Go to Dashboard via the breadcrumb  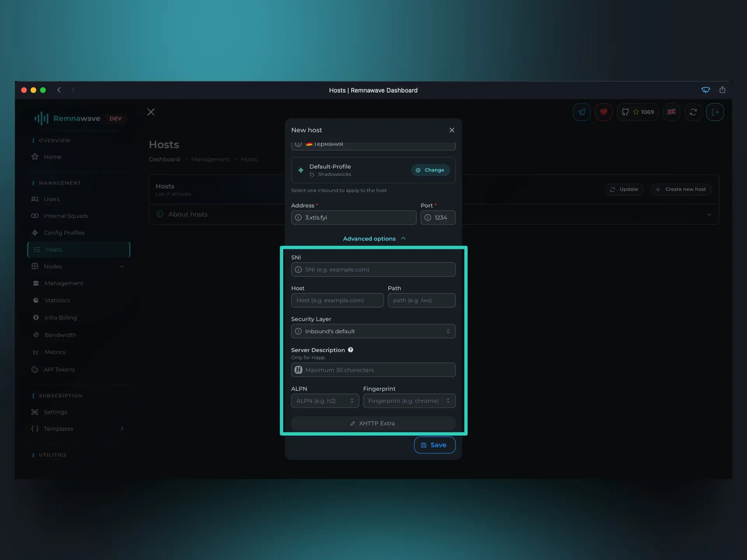[164, 159]
